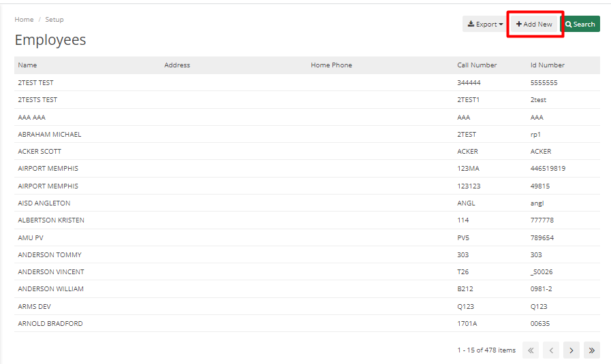Image resolution: width=611 pixels, height=364 pixels.
Task: Select employee AMU PV
Action: 31,238
